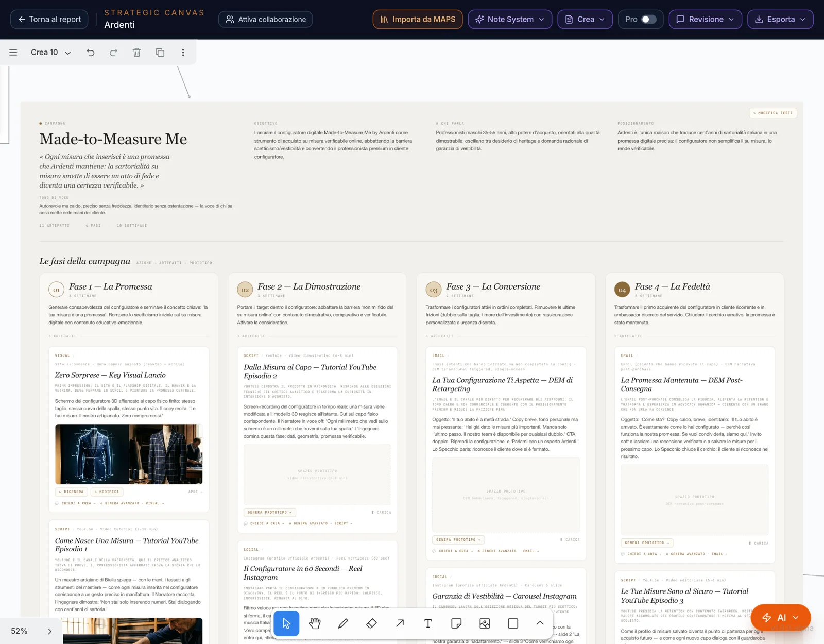This screenshot has height=644, width=824.
Task: Click the 52% zoom level indicator
Action: 19,631
